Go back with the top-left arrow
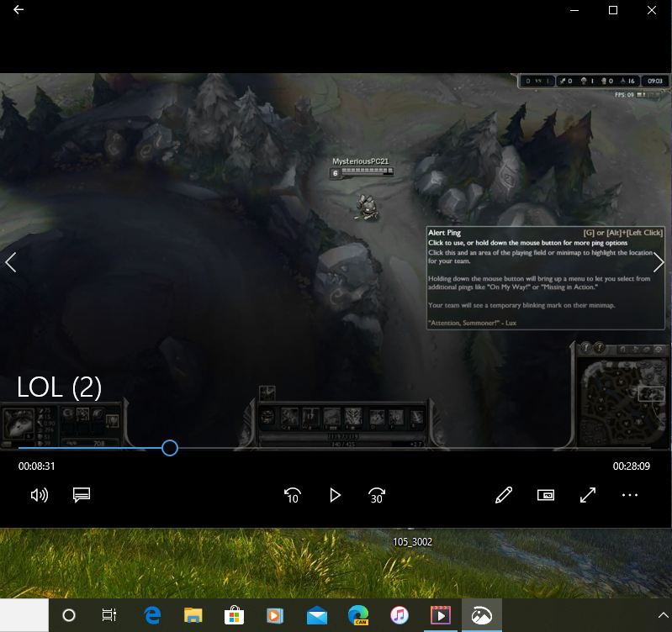This screenshot has height=632, width=672. pyautogui.click(x=19, y=9)
